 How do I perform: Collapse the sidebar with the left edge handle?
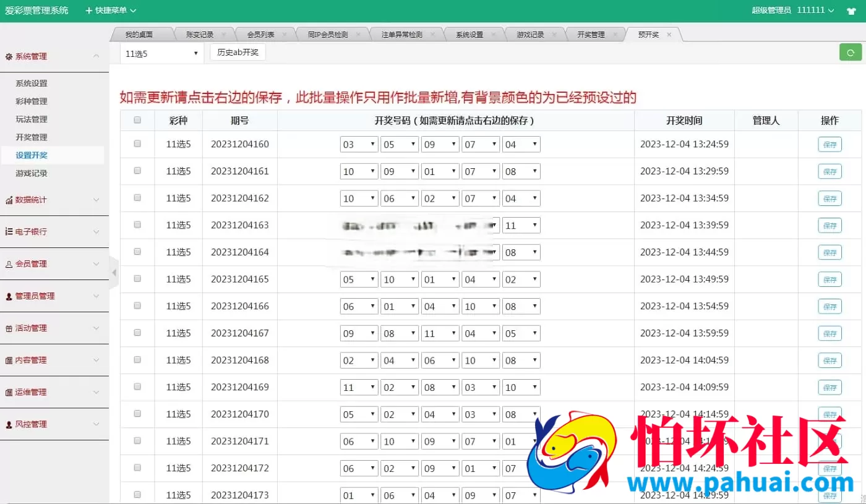point(114,272)
